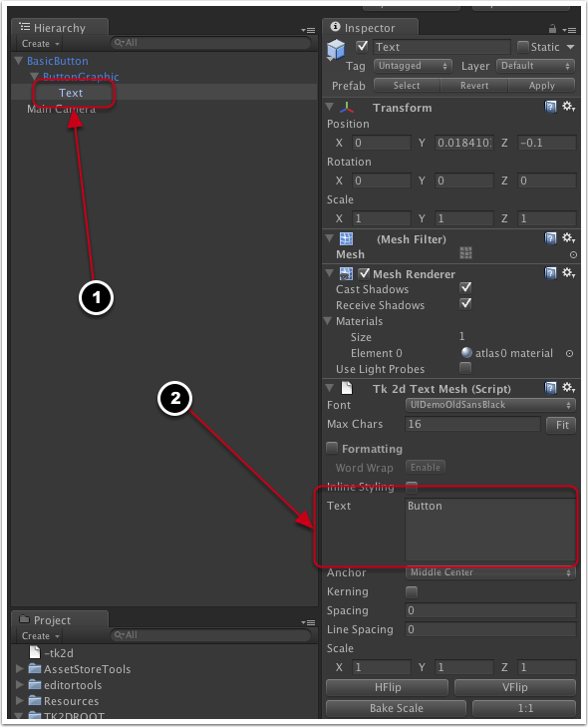Open Transform component gear settings menu
The height and width of the screenshot is (727, 588).
(x=568, y=107)
